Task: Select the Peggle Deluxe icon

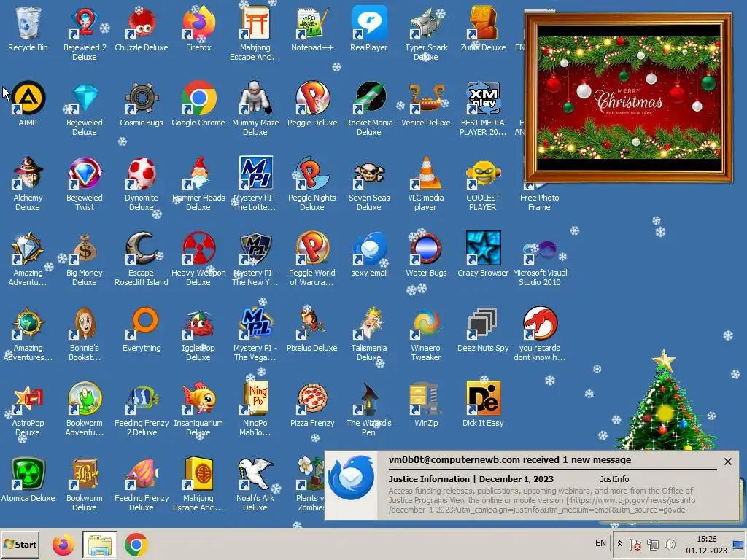Action: (x=312, y=104)
